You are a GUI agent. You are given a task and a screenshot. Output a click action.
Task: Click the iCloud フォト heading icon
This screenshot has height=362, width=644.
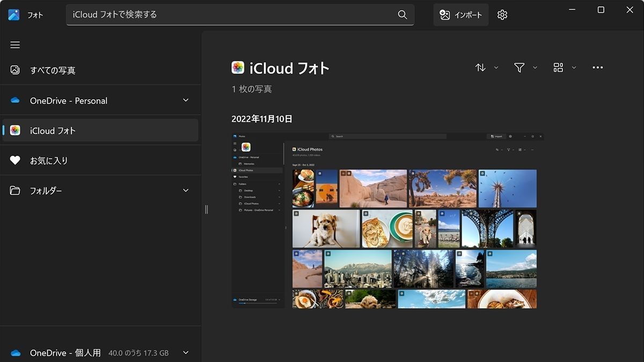(238, 68)
